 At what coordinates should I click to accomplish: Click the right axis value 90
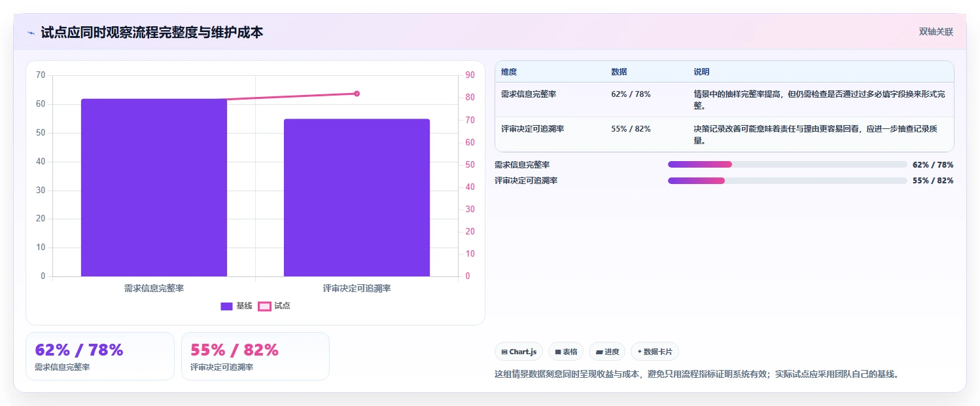click(470, 75)
